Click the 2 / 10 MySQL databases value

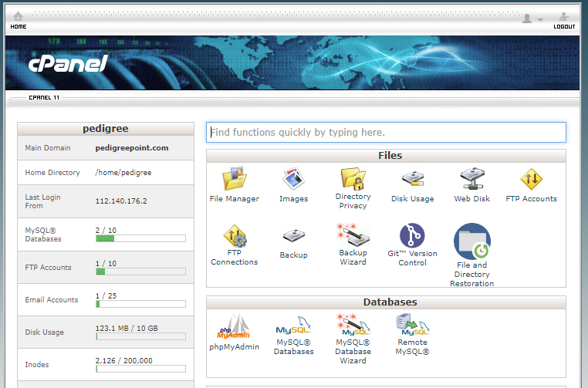click(x=106, y=230)
